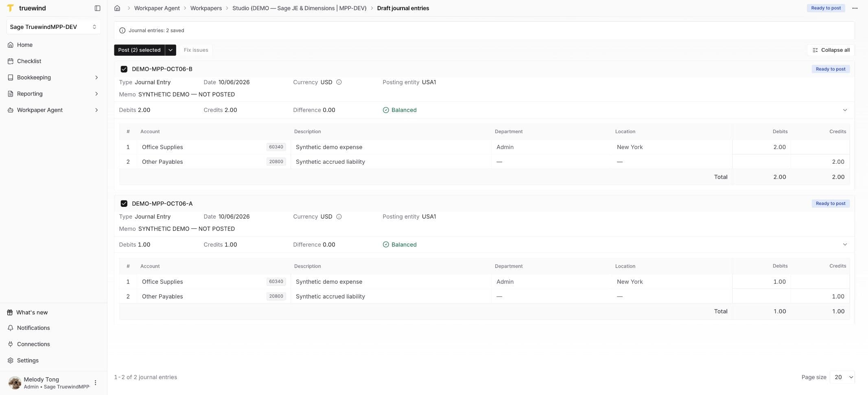The image size is (868, 395).
Task: Click Post (2) selected button
Action: (139, 50)
